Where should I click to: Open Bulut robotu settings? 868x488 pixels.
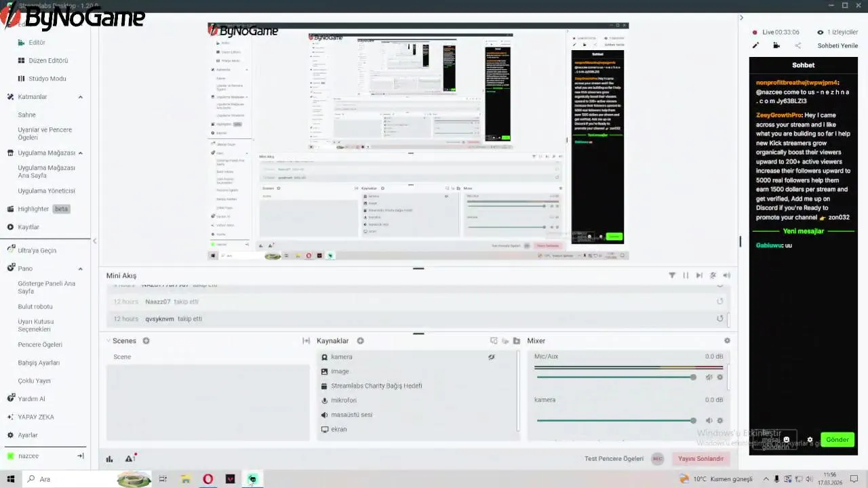(x=35, y=306)
